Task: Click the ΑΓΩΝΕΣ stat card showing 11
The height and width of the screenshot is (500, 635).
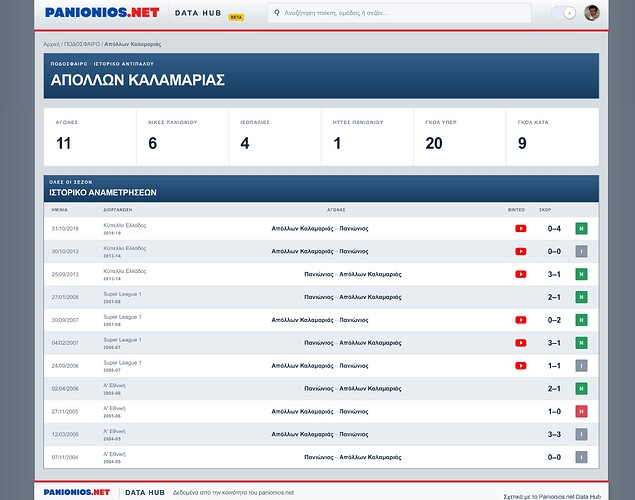Action: coord(90,137)
